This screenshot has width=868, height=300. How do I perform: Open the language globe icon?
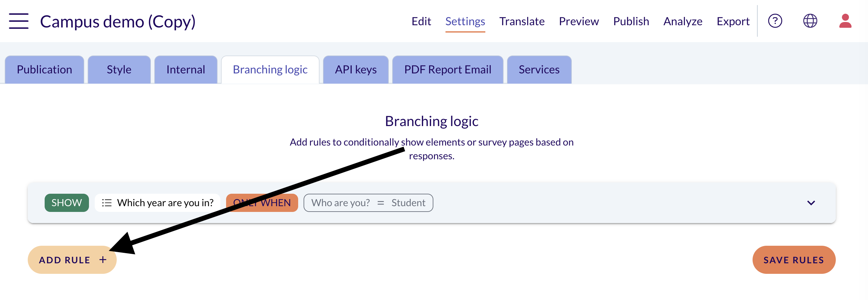(x=810, y=21)
